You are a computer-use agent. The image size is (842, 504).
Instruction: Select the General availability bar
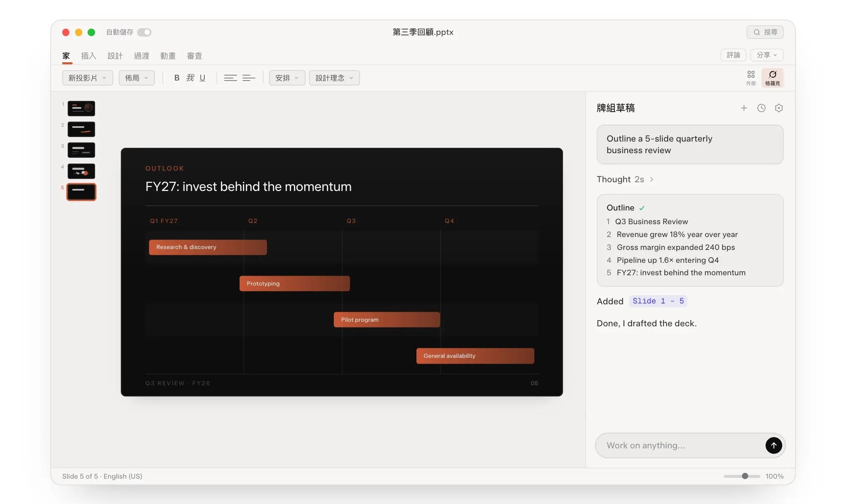[x=475, y=356]
